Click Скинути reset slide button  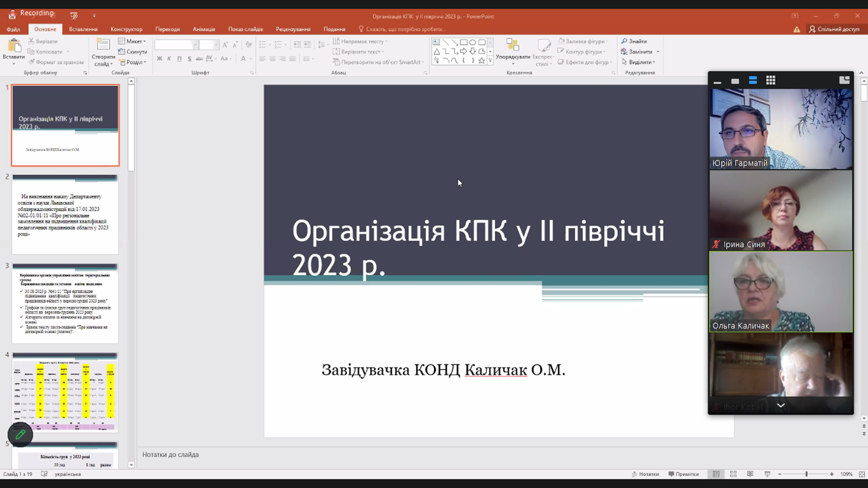coord(133,52)
